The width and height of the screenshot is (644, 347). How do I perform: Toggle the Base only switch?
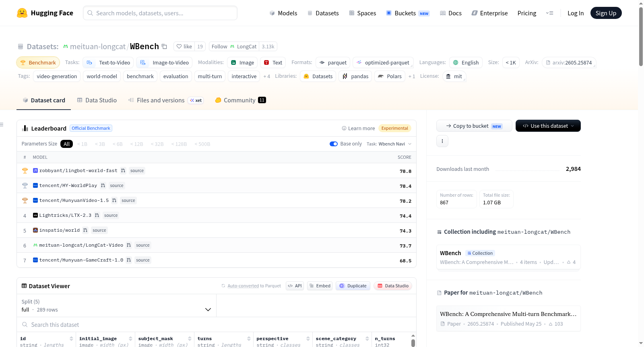[x=334, y=144]
